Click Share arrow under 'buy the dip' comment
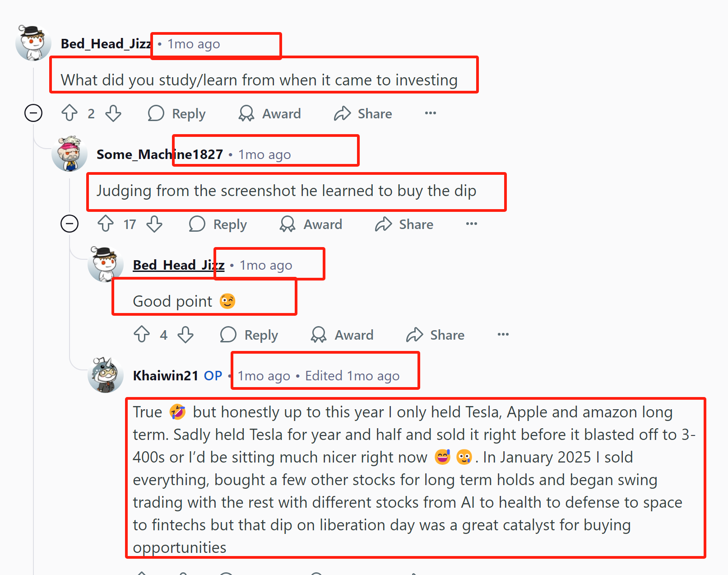Viewport: 728px width, 575px height. tap(384, 224)
